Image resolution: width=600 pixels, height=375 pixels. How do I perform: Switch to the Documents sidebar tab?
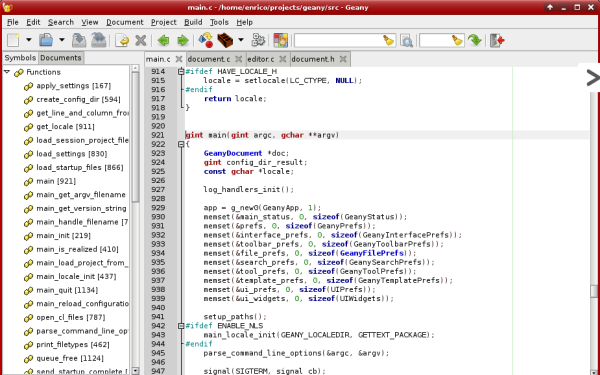pos(61,58)
